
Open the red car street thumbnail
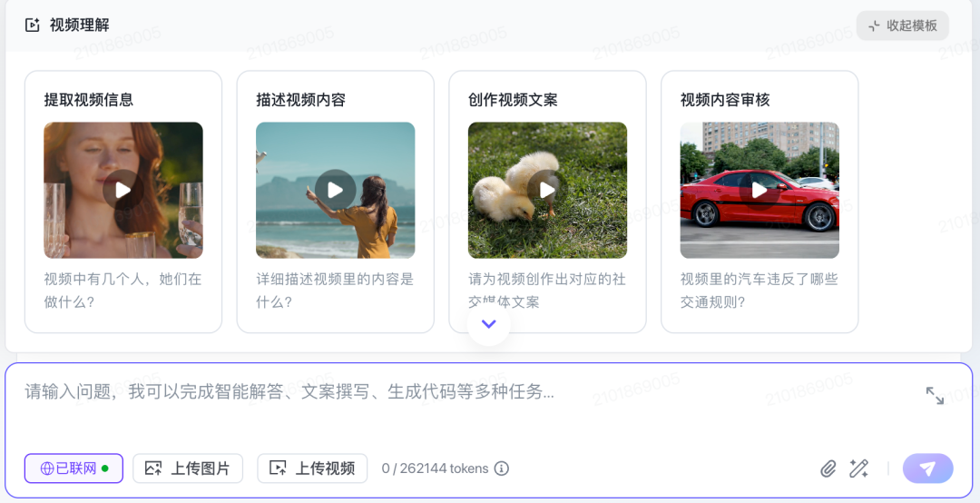[759, 190]
